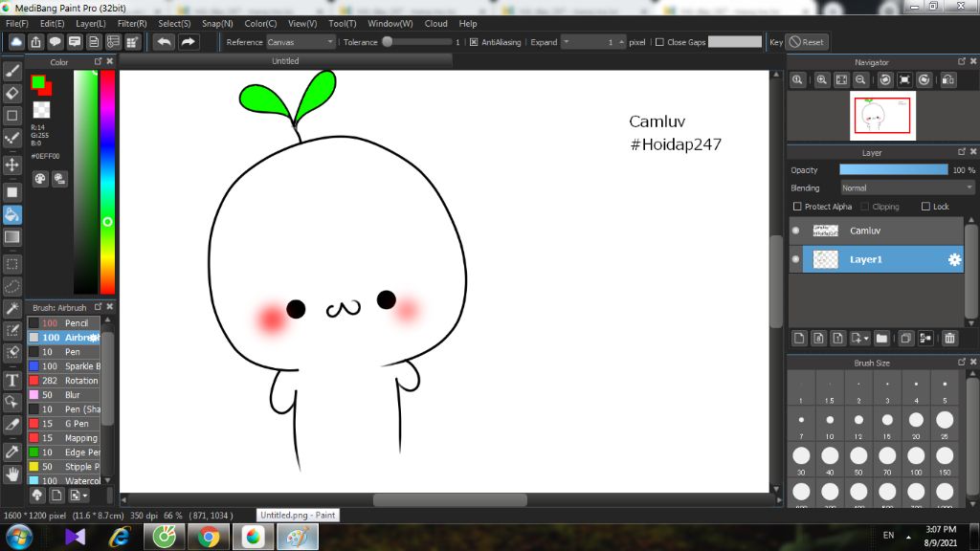This screenshot has width=980, height=551.
Task: Select the Lasso tool
Action: pos(11,287)
